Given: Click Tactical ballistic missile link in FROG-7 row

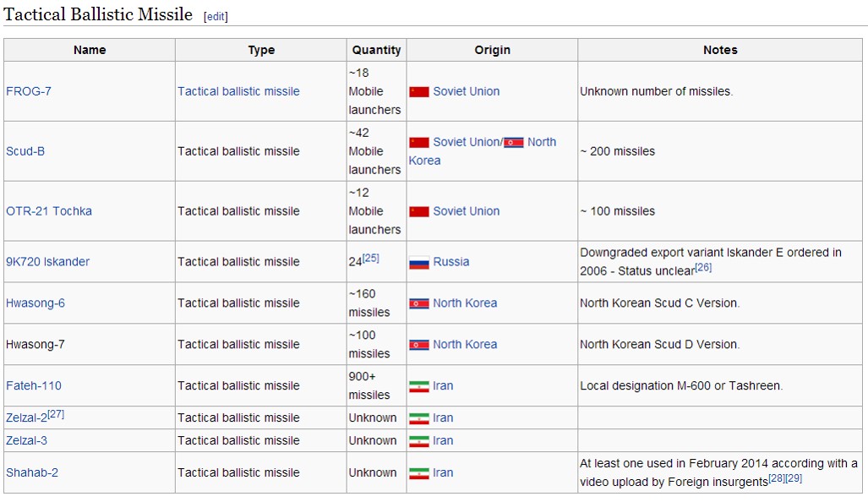Looking at the screenshot, I should (238, 91).
